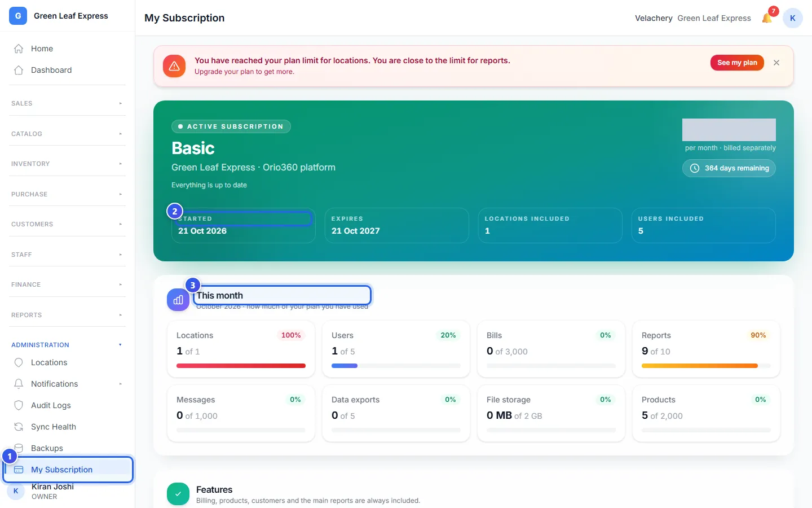This screenshot has width=812, height=508.
Task: Expand the Purchase section
Action: 67,194
